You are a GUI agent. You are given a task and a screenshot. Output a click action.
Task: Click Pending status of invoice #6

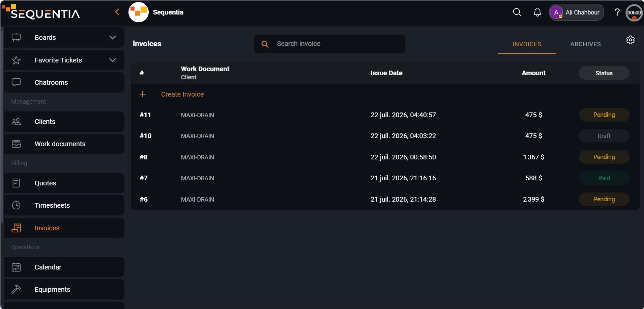(x=604, y=199)
